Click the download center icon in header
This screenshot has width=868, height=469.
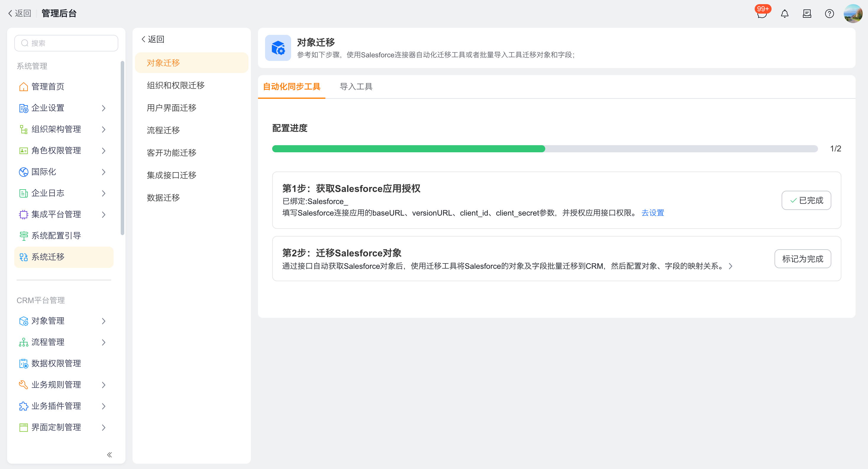(x=807, y=14)
